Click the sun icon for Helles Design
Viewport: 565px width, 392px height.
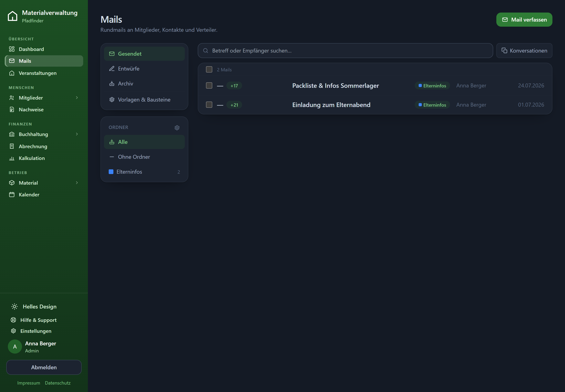click(15, 307)
